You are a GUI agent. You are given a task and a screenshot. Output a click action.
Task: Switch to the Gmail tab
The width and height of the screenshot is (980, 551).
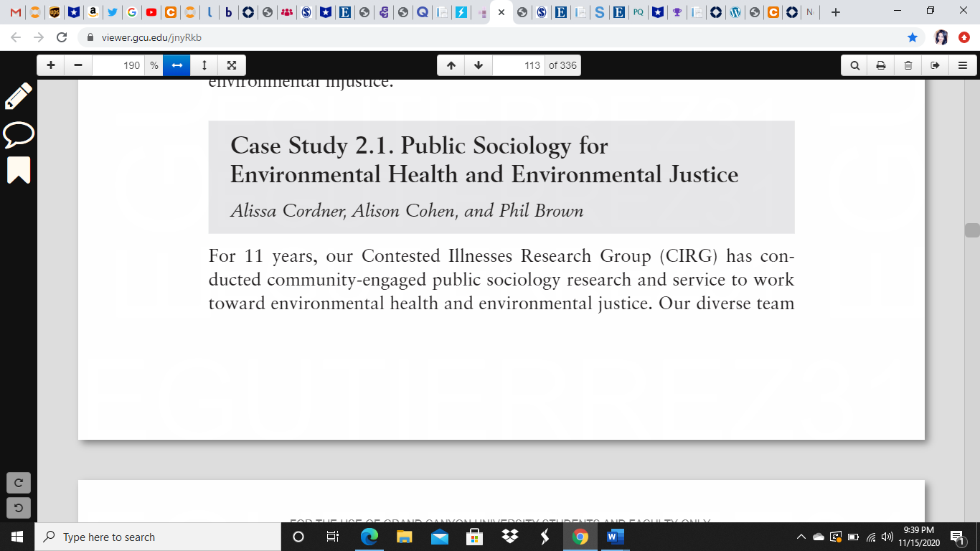16,12
